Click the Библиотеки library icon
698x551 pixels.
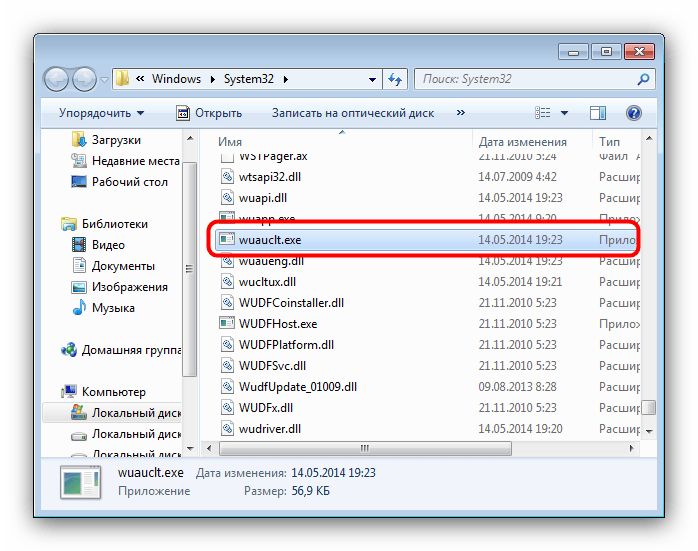[x=69, y=224]
